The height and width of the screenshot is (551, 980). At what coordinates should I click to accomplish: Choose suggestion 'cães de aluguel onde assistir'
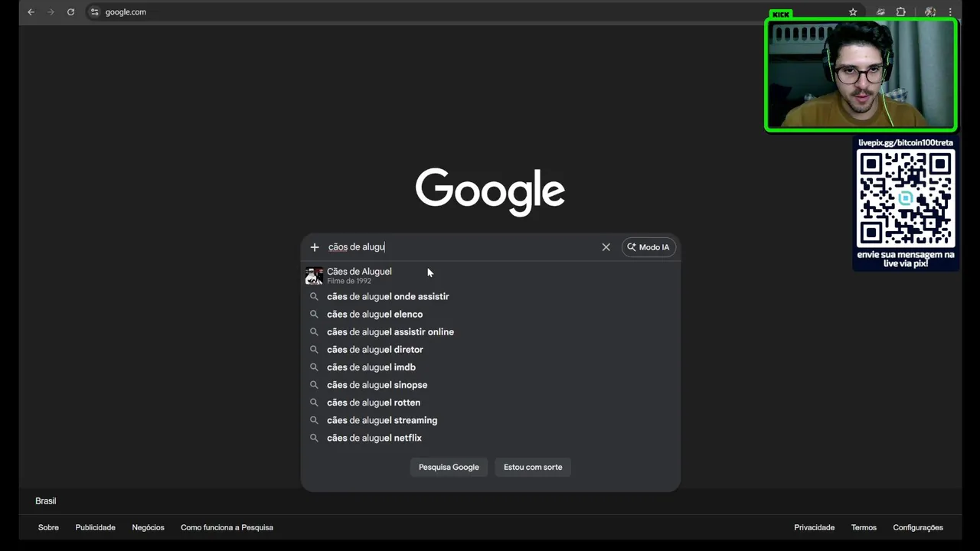pos(490,296)
